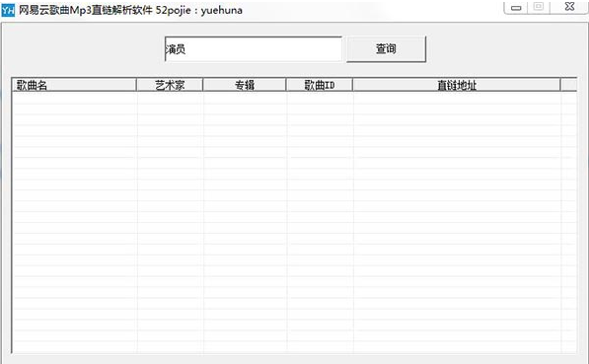Viewport: 589px width, 364px height.
Task: Select the 歌曲名 column header
Action: 74,85
